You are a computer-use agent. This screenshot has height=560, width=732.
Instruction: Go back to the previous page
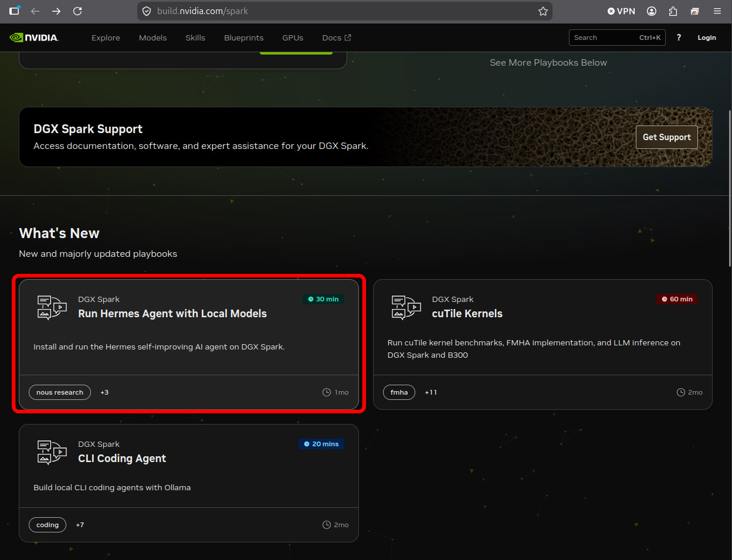(35, 11)
